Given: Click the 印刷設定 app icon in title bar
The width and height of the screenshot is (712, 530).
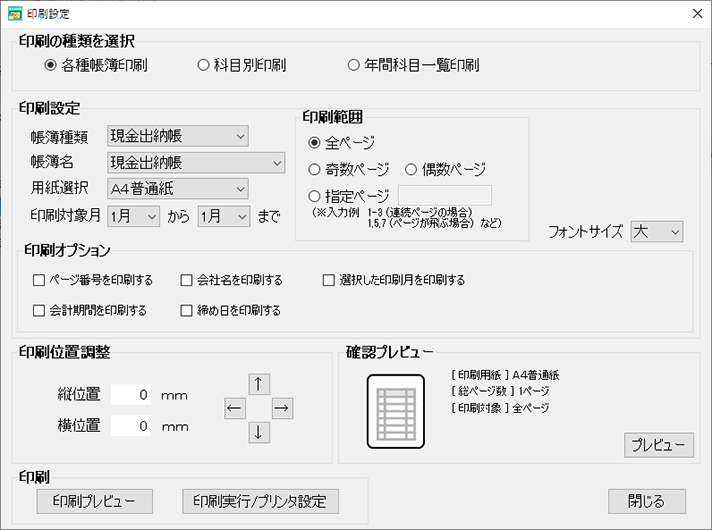Looking at the screenshot, I should coord(15,14).
